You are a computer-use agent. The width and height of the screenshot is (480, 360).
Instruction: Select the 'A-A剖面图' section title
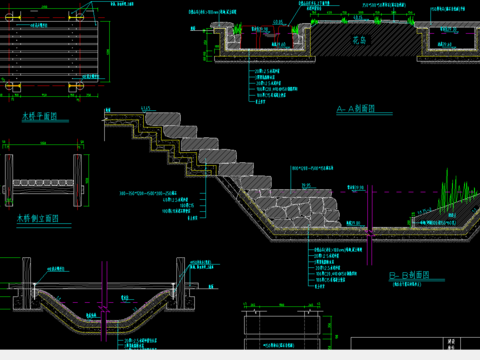[x=356, y=109]
